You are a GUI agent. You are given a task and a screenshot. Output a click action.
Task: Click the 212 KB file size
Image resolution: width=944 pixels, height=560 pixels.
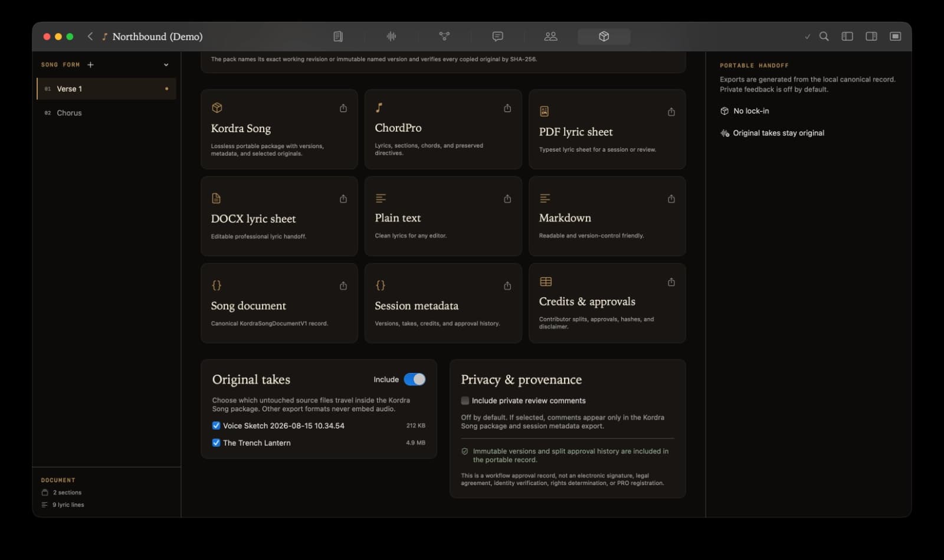click(415, 425)
